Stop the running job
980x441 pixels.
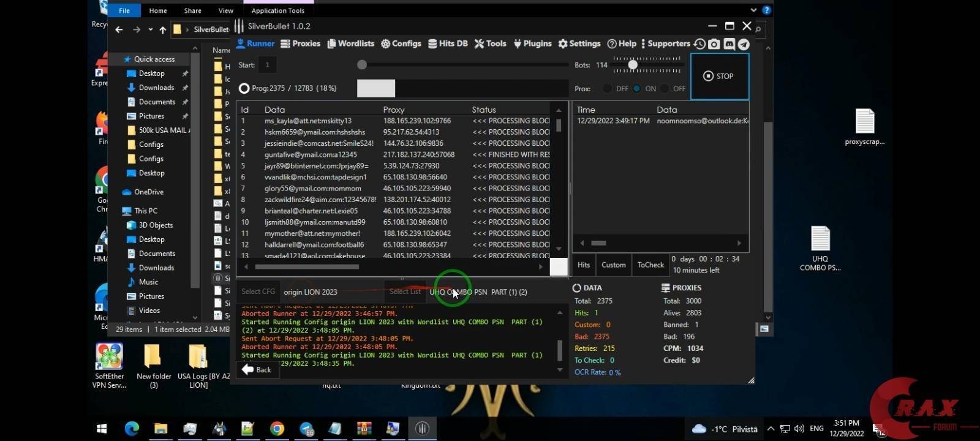coord(720,77)
